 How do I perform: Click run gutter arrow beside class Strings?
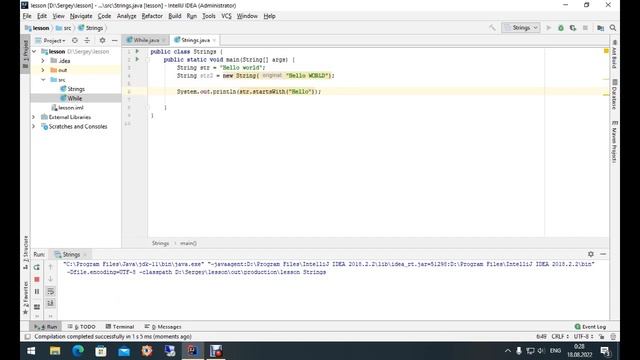[137, 51]
